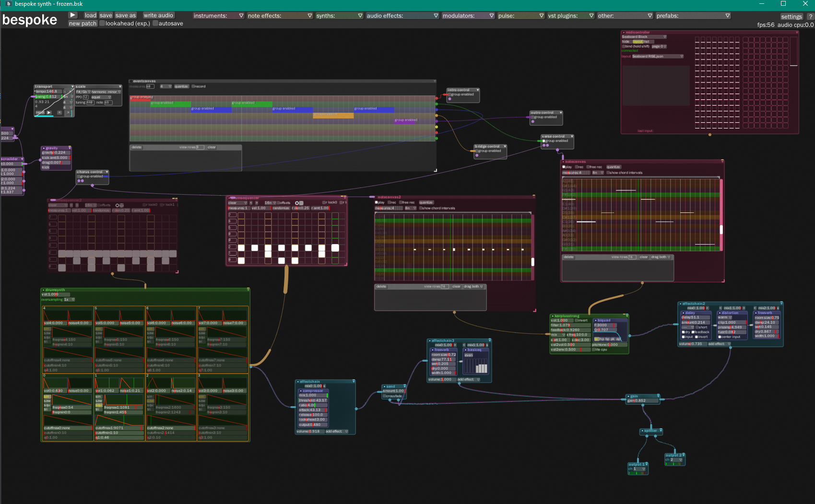Remove the freeverb effect via its x icon in effectchain3
Screen dimensions: 815x504
(487, 345)
